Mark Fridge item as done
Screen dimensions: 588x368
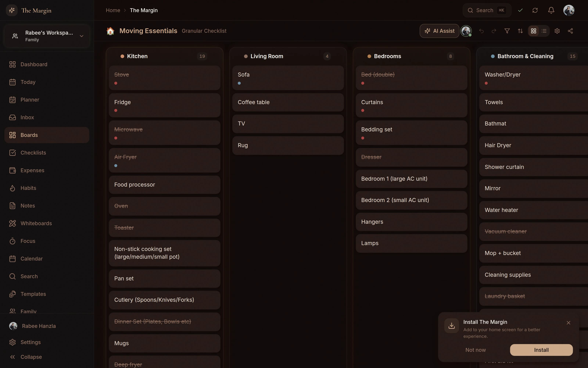point(164,105)
